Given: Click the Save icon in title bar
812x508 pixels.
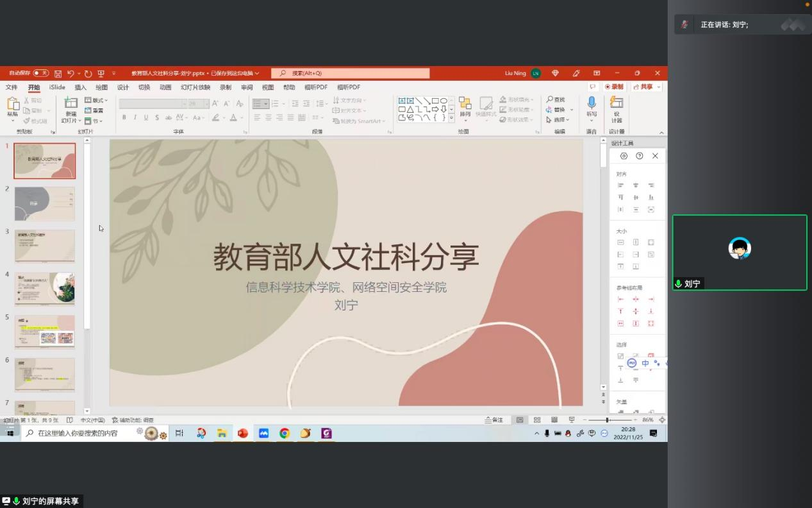Looking at the screenshot, I should click(x=58, y=74).
